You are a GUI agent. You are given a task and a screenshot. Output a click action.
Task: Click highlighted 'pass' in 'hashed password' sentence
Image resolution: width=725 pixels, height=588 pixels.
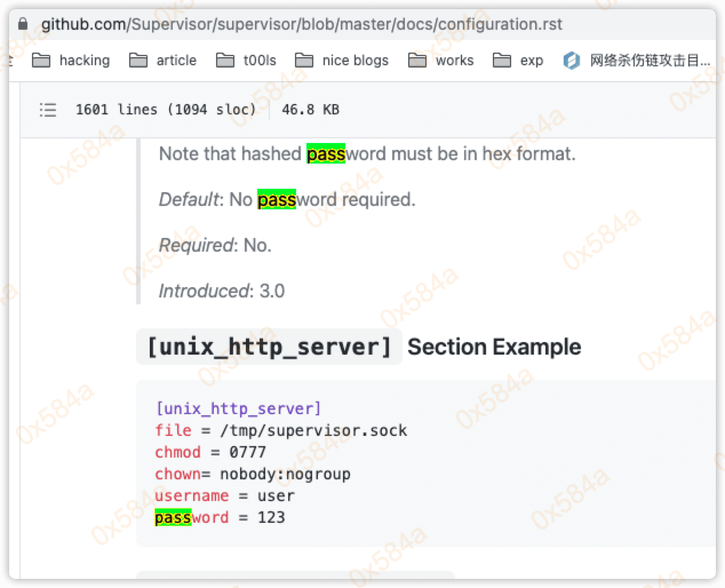tap(326, 154)
